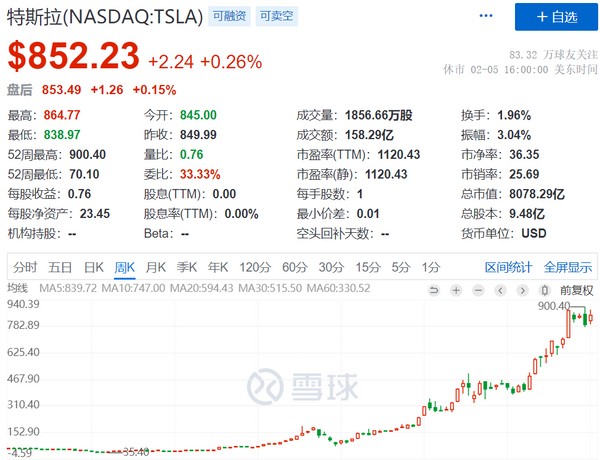Zoom out chart with minus icon
600x460 pixels.
click(x=478, y=290)
